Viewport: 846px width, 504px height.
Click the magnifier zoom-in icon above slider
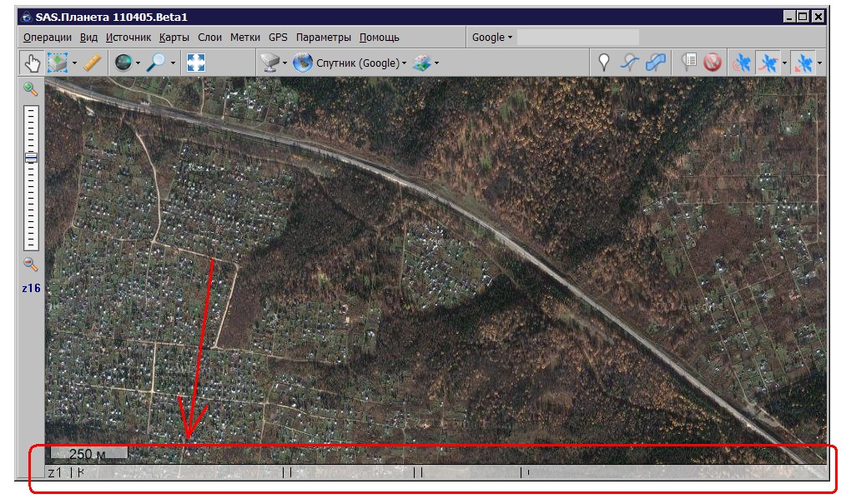coord(31,89)
